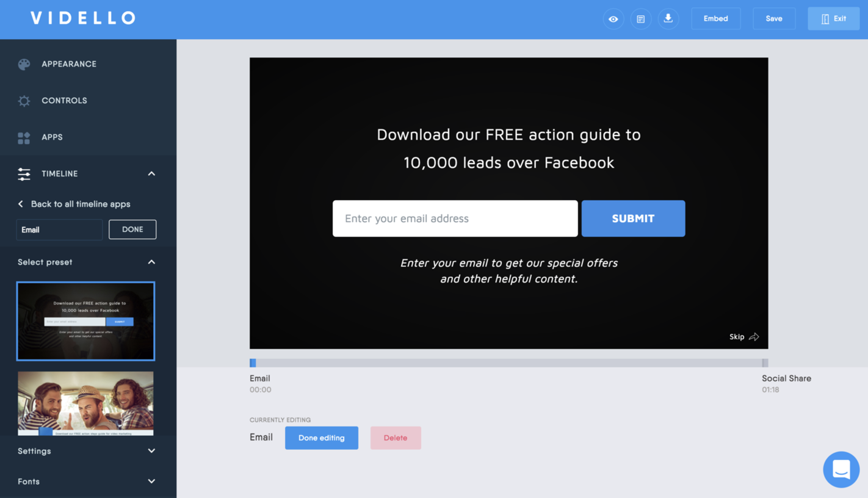Click the email address field in preview

pos(455,218)
